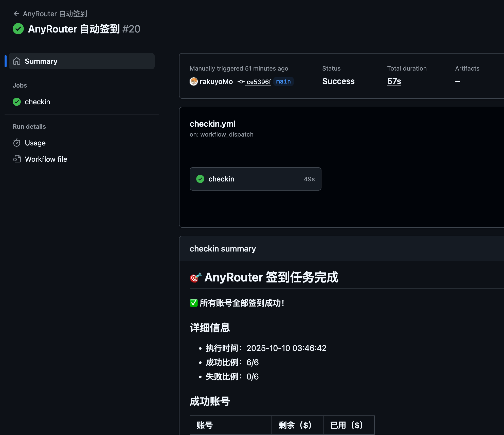The height and width of the screenshot is (435, 504).
Task: Click the 详细信息 heading
Action: pos(210,328)
